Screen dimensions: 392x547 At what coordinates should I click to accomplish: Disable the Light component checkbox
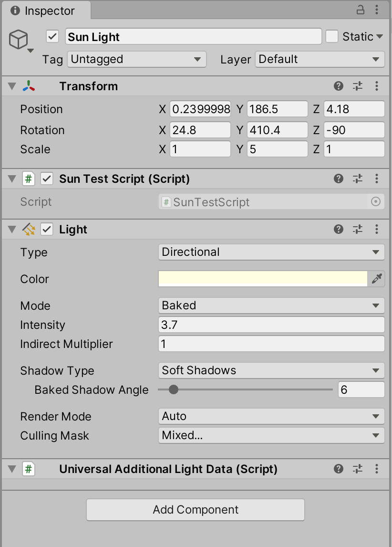click(47, 229)
